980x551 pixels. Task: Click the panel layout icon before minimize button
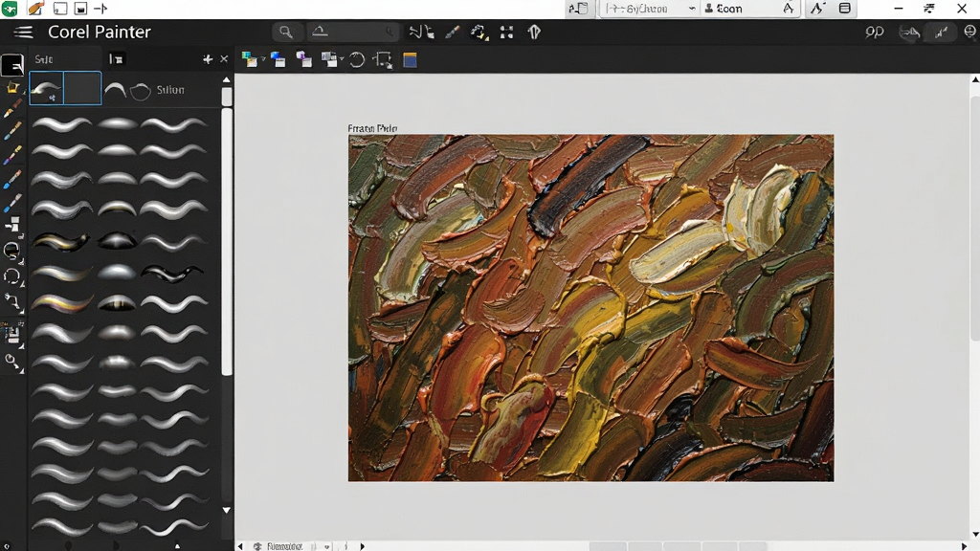point(845,9)
